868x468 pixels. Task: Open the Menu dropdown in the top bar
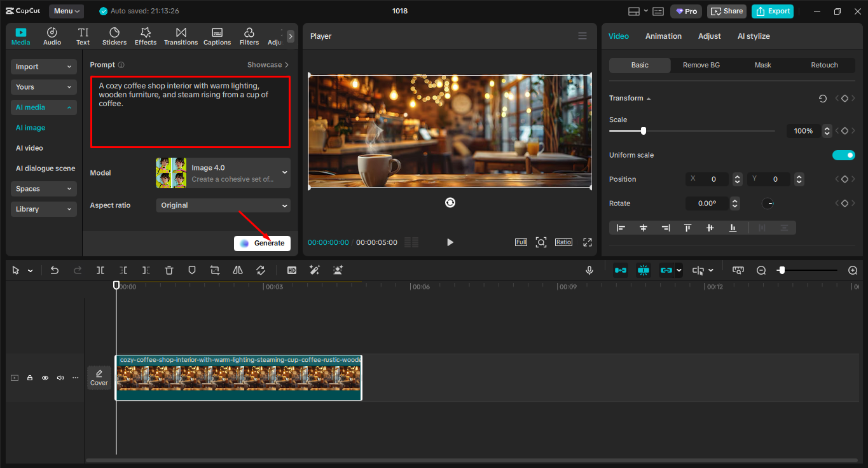[x=65, y=10]
